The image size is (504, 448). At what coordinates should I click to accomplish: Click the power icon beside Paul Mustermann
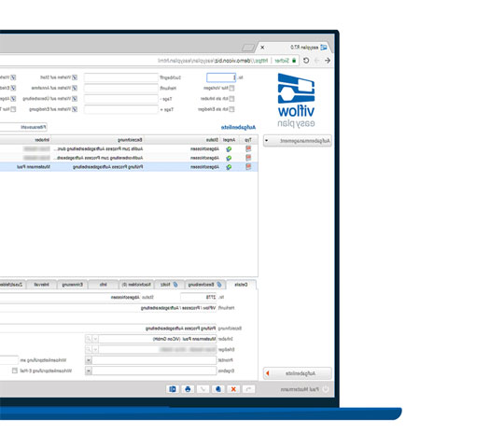point(326,389)
